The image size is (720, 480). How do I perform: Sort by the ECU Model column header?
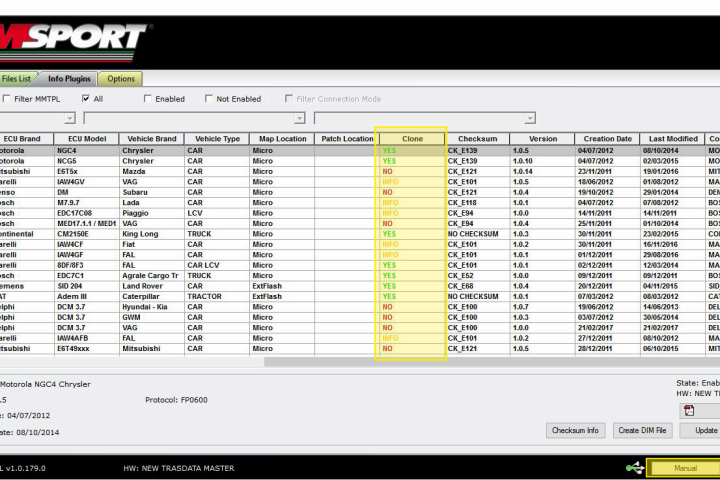(x=87, y=139)
